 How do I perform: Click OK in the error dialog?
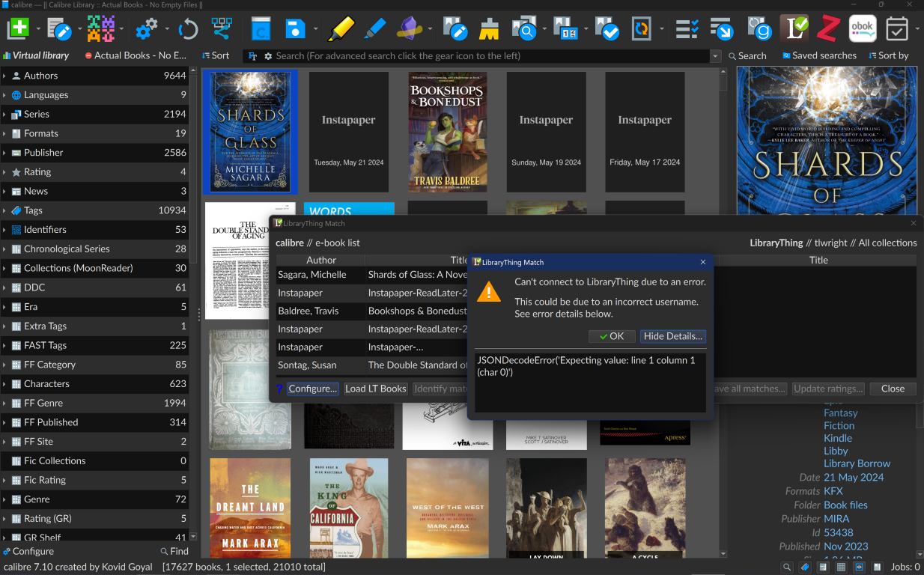pyautogui.click(x=611, y=336)
